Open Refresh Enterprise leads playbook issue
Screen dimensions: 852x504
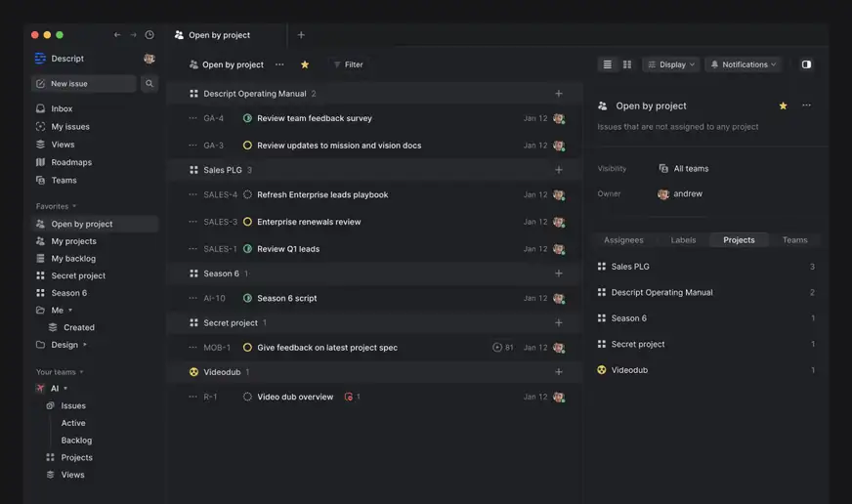pos(322,194)
